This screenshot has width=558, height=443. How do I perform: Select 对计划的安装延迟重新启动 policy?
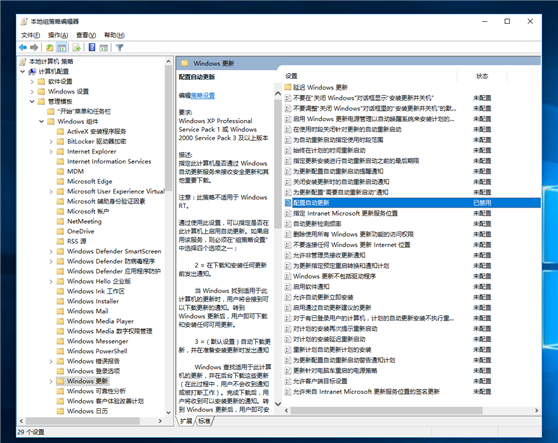pos(329,339)
